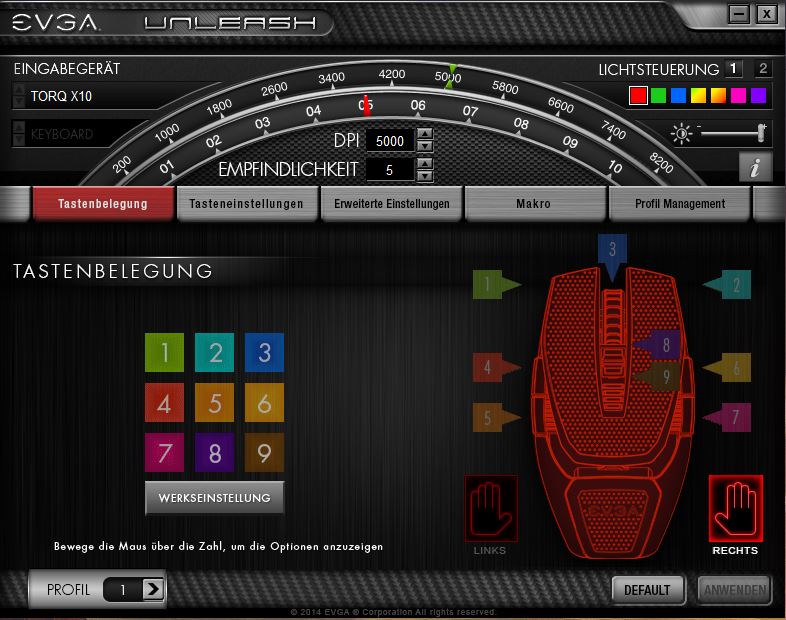Switch to light control zone 1
The width and height of the screenshot is (786, 620).
tap(733, 69)
